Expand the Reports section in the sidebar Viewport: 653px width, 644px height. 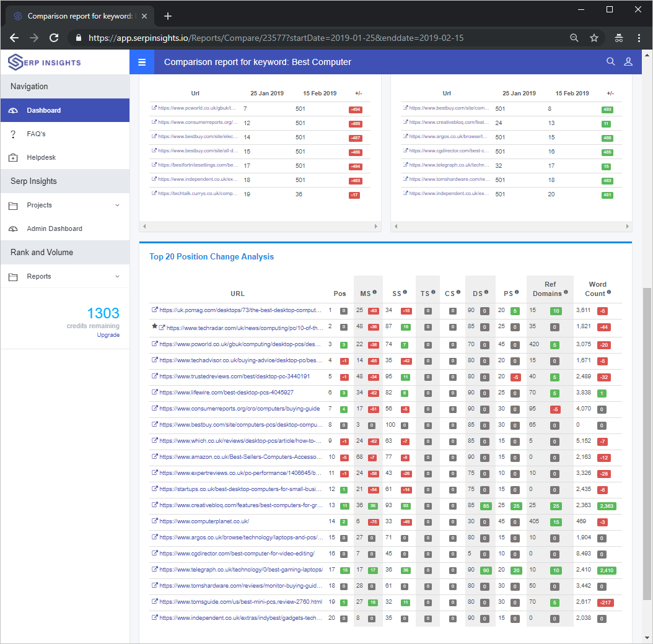(39, 276)
